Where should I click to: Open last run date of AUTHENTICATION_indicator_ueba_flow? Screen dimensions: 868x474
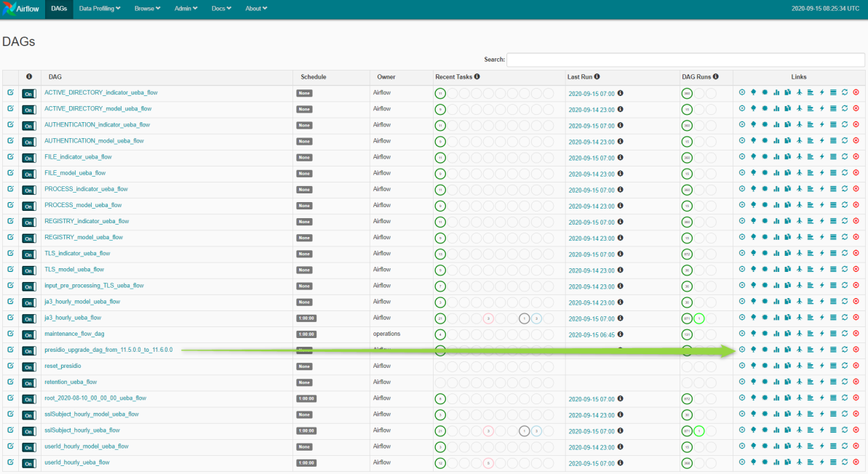pyautogui.click(x=591, y=126)
